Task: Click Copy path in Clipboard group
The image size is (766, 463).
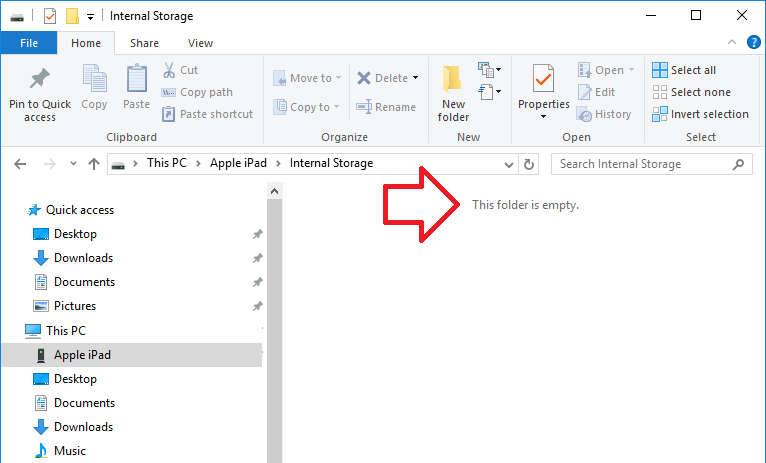Action: click(197, 92)
